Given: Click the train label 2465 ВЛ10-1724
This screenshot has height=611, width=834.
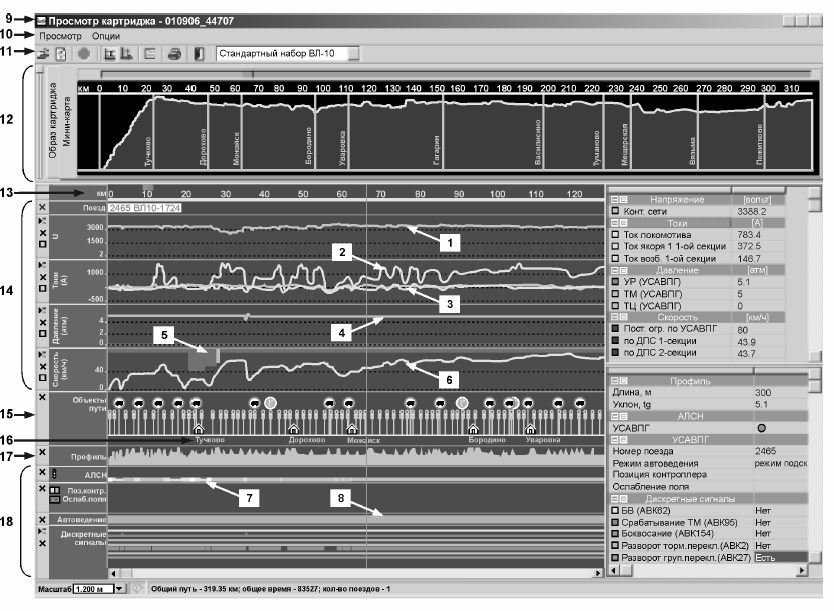Looking at the screenshot, I should 145,208.
